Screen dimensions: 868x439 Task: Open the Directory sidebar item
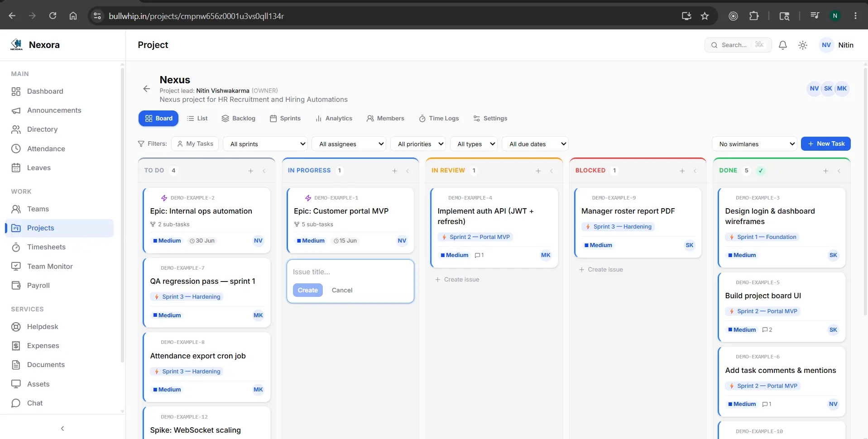59,129
